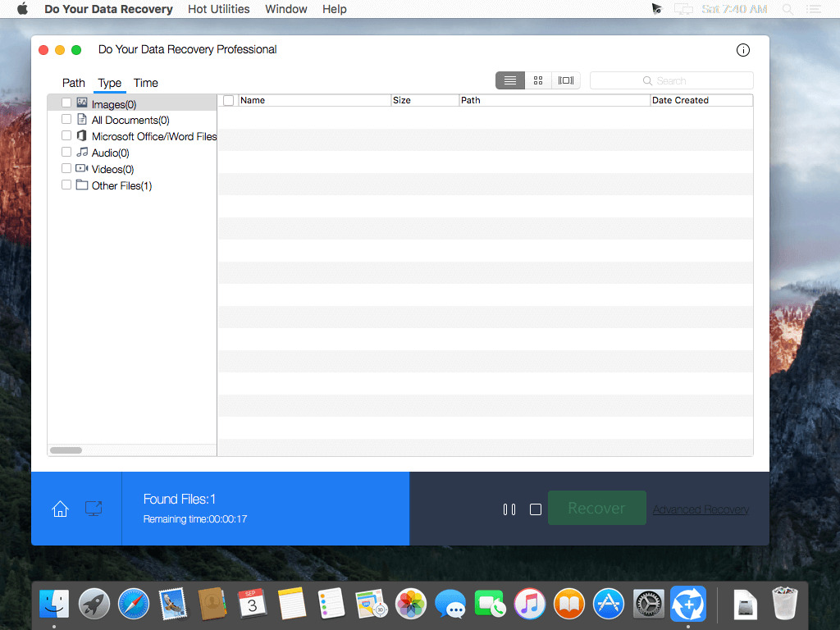Check the Videos(0) checkbox

click(66, 168)
